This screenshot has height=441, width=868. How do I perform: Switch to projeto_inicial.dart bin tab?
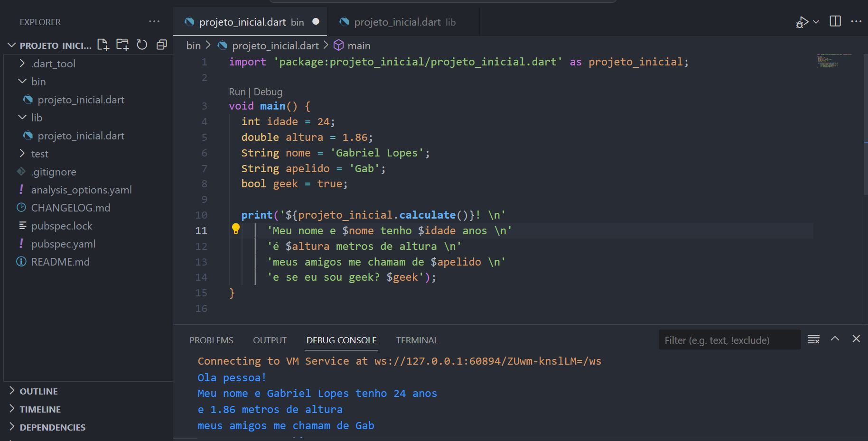pos(250,22)
